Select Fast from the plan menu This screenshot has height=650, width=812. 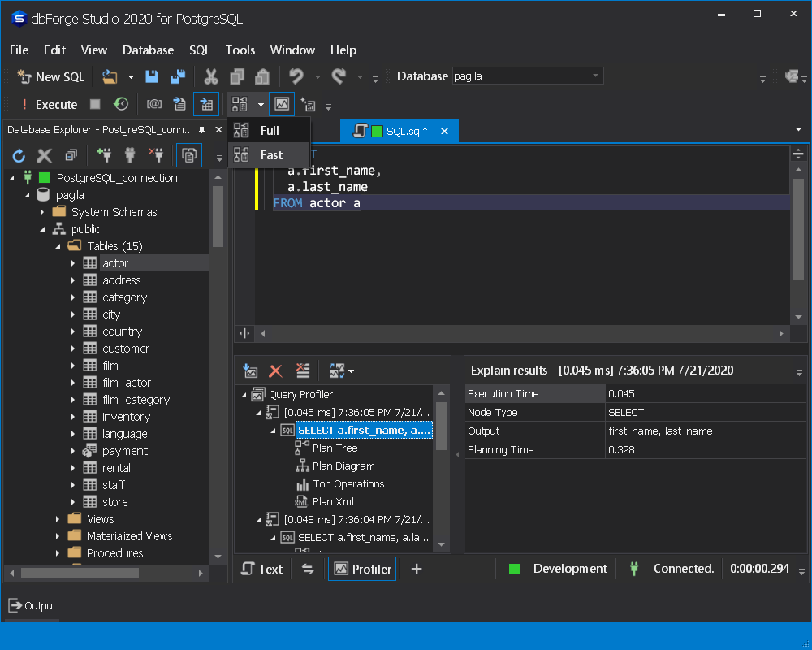269,155
